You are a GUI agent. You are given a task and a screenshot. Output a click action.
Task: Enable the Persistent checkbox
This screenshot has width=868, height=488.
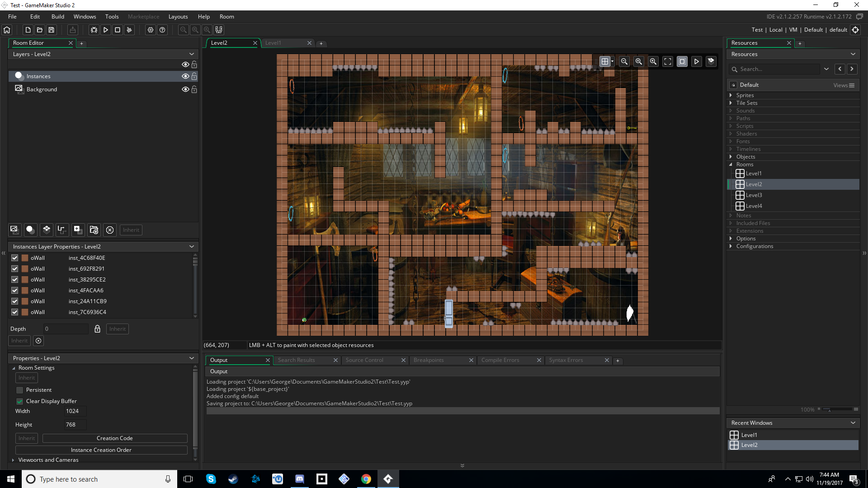[x=20, y=390]
